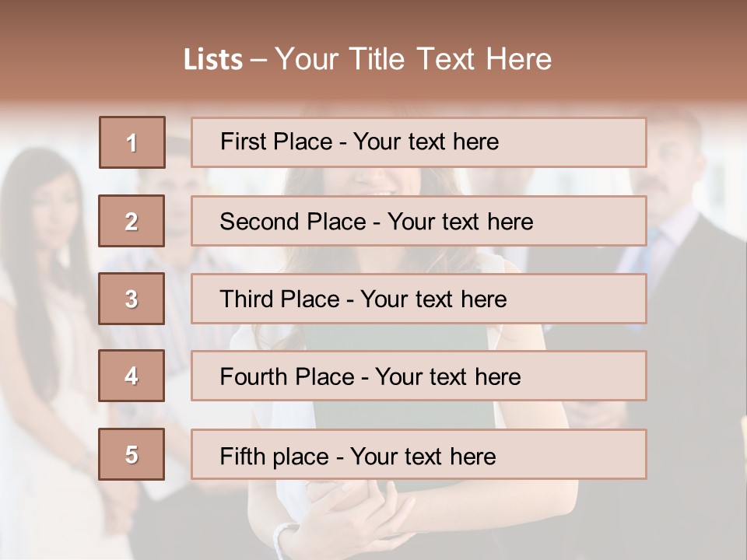This screenshot has width=747, height=560.
Task: Select the words Your Title Text Here
Action: pos(413,59)
